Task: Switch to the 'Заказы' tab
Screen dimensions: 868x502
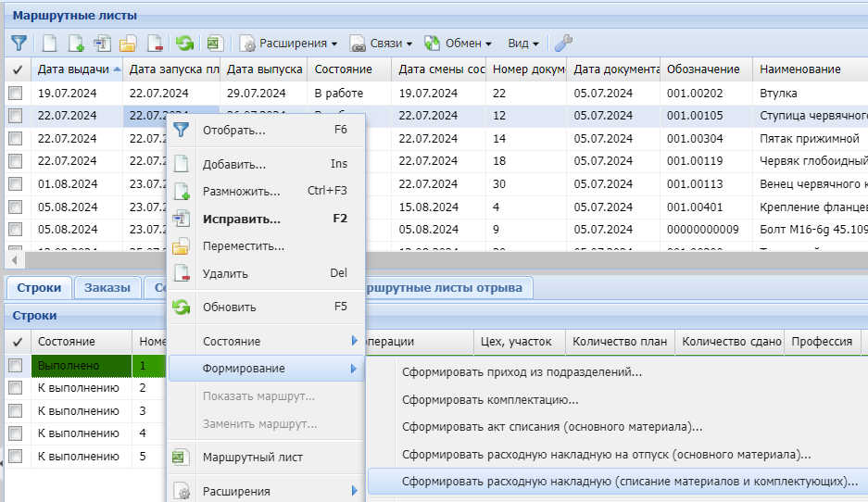Action: (x=107, y=288)
